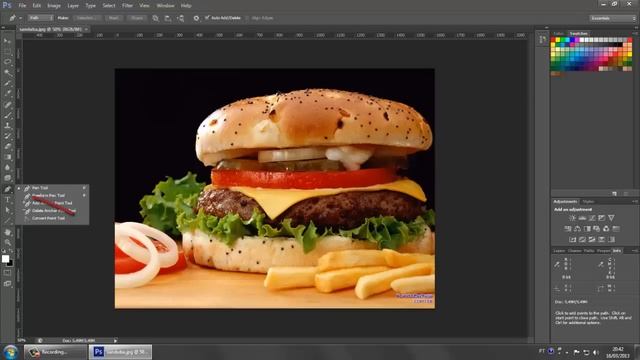Open the File menu
The image size is (640, 360).
point(22,6)
